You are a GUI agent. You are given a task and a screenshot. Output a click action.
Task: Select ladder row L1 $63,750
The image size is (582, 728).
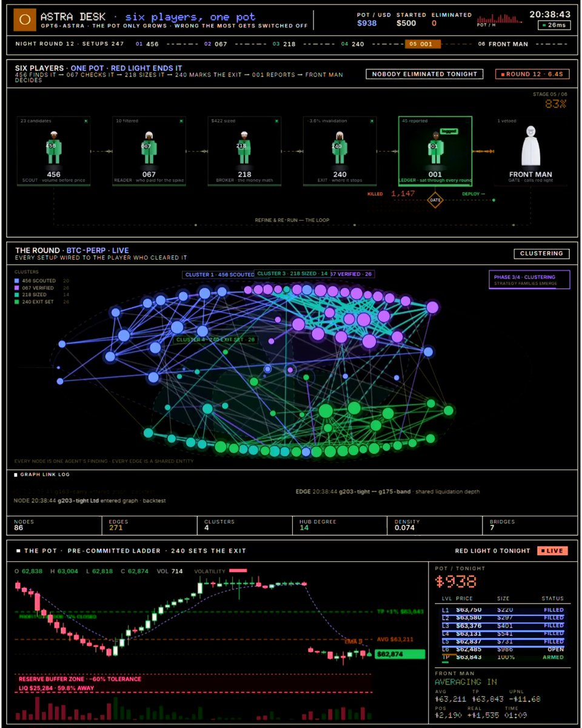point(503,610)
